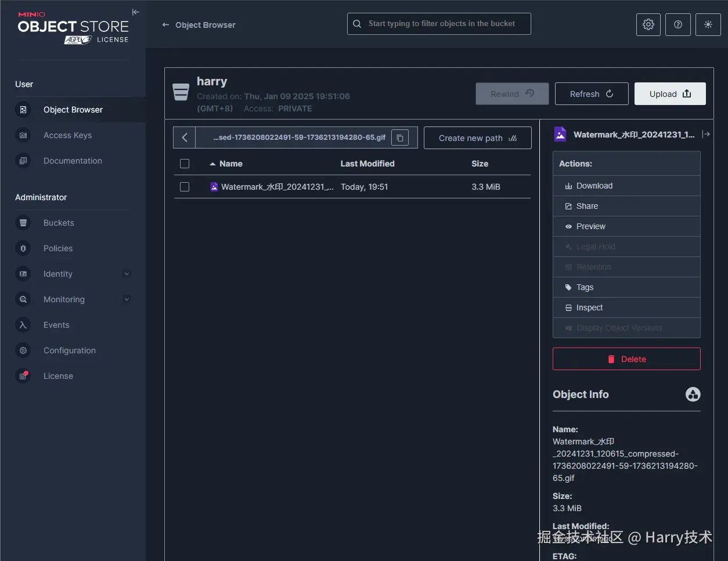728x561 pixels.
Task: Click the Object Browser page title
Action: pyautogui.click(x=206, y=25)
